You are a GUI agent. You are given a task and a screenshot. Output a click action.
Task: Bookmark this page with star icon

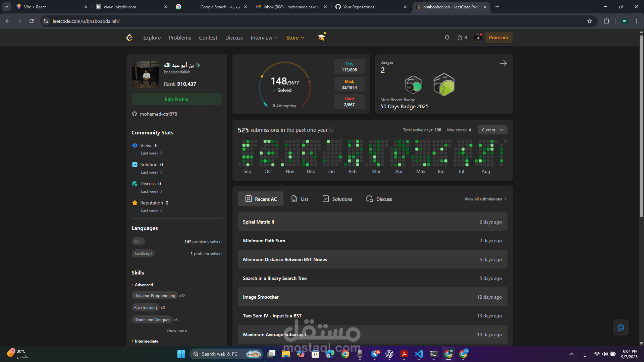coord(590,21)
